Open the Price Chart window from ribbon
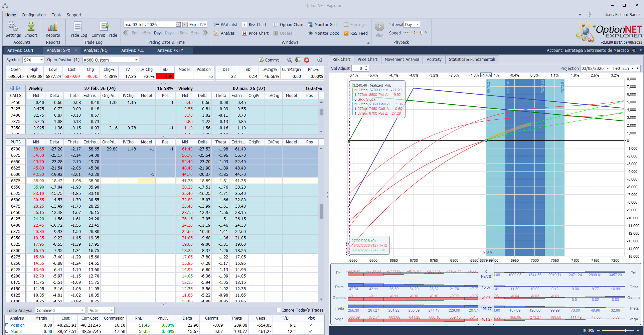 click(256, 33)
